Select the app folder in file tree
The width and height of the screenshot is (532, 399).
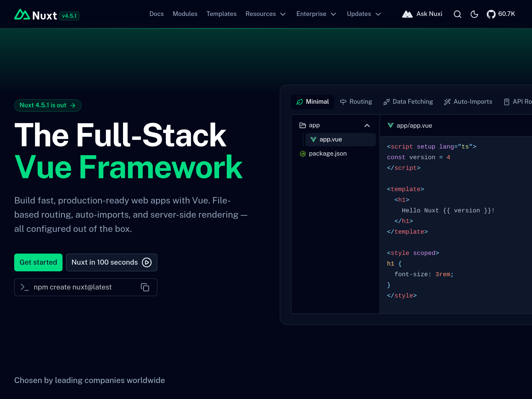335,125
